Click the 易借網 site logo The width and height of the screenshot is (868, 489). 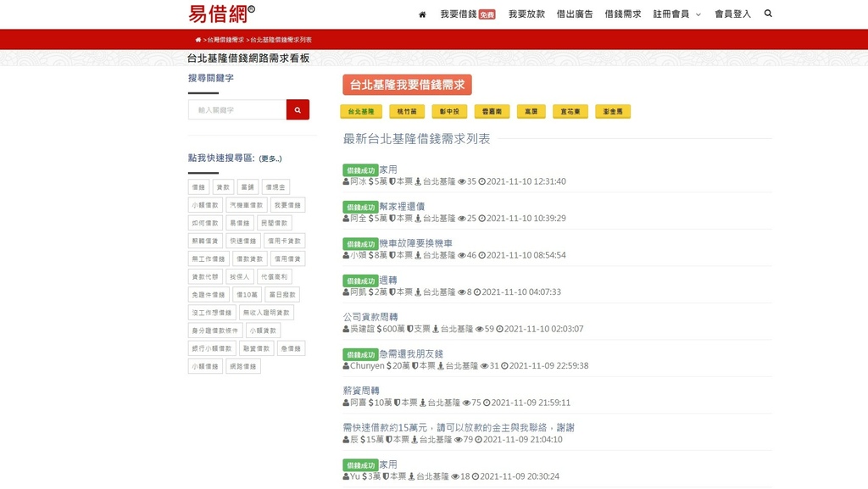[x=222, y=14]
